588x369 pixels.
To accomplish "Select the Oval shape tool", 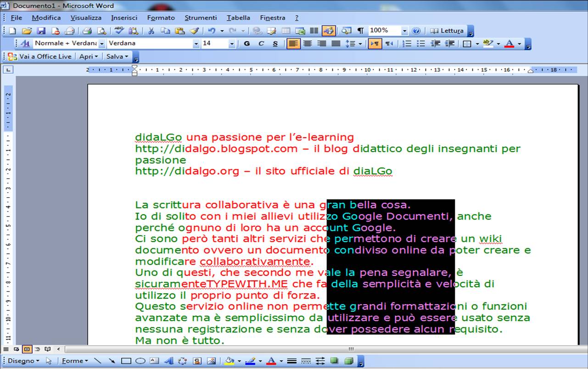I will [x=140, y=361].
